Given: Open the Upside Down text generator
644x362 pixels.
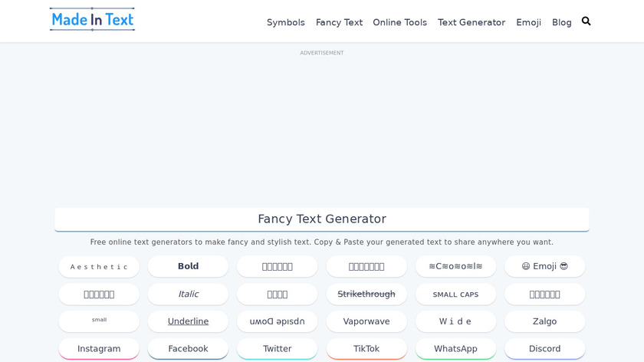Looking at the screenshot, I should tap(277, 321).
